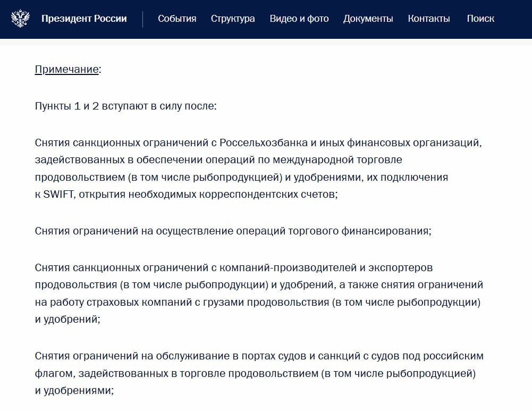Open the События menu section
This screenshot has height=411, width=532.
point(177,19)
